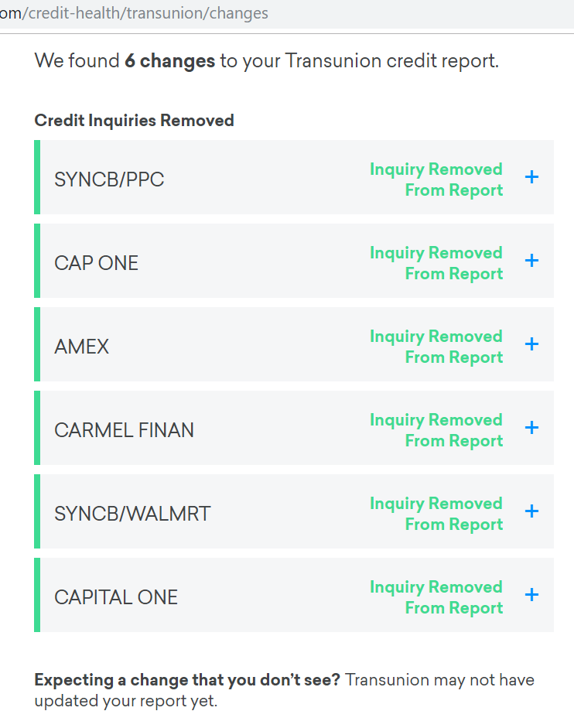Click Inquiry Removed status for SYNCB/PPC
Image resolution: width=574 pixels, height=728 pixels.
[x=436, y=179]
